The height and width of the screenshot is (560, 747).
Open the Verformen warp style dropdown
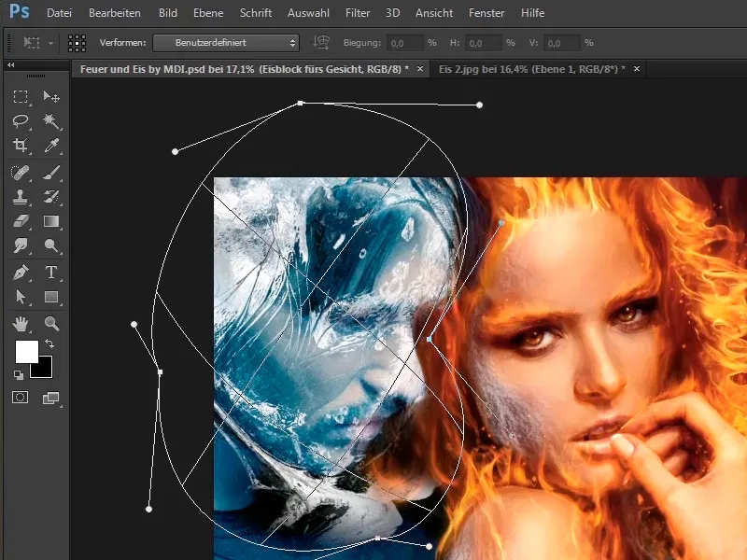[226, 43]
